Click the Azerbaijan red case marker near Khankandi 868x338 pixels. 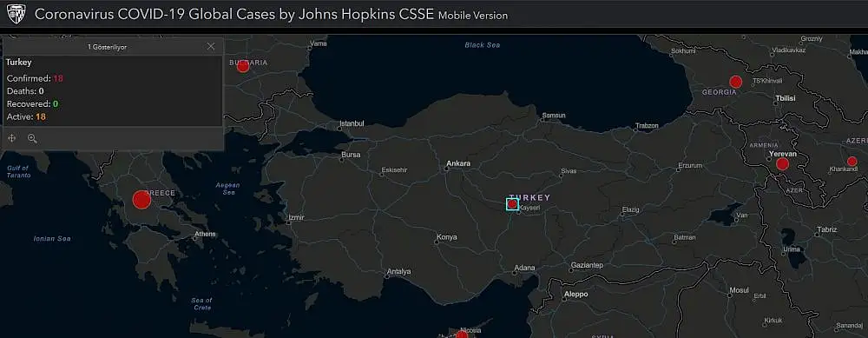point(852,162)
